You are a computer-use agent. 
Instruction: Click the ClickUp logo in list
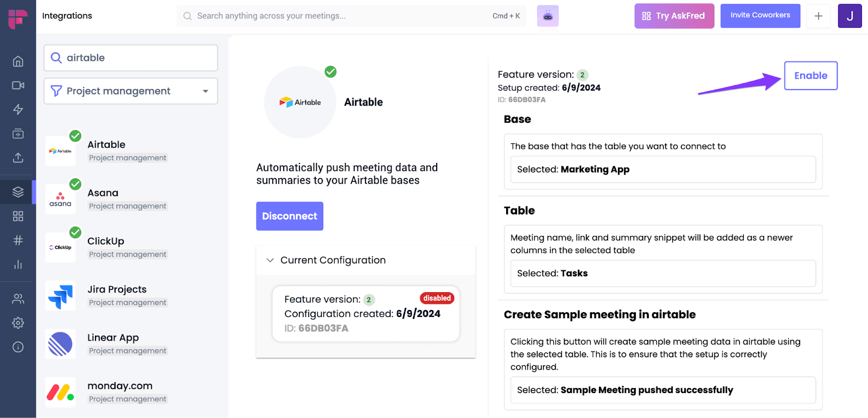pyautogui.click(x=60, y=248)
